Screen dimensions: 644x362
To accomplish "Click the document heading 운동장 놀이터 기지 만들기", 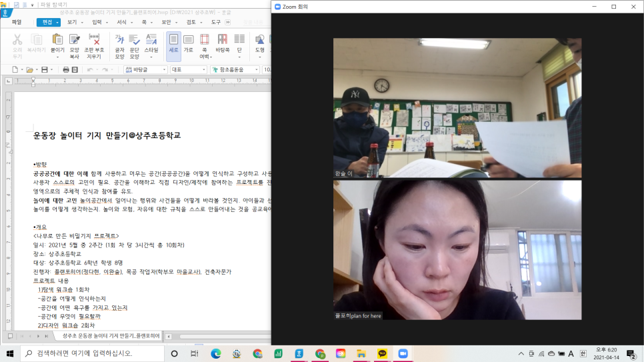I will coord(107,135).
